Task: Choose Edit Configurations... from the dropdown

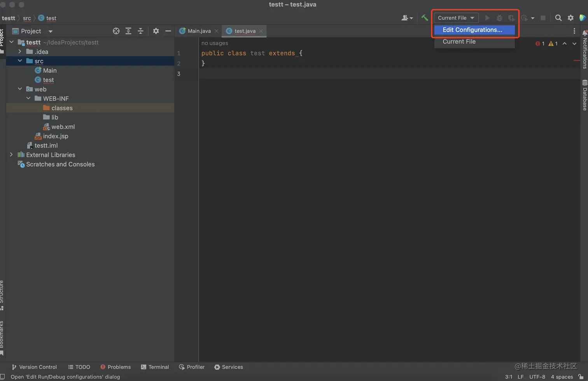Action: tap(474, 30)
